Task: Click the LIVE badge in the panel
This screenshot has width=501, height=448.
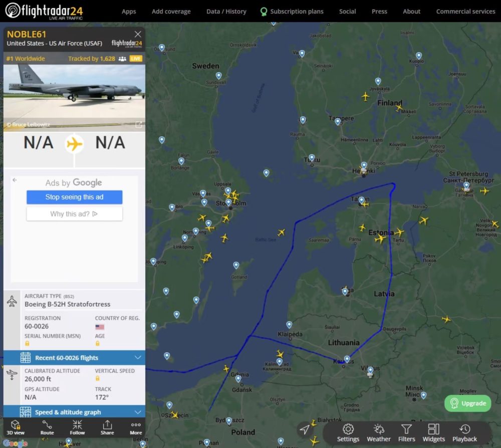Action: [x=136, y=59]
